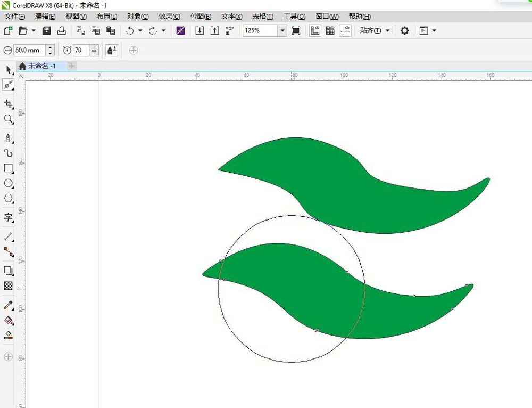The width and height of the screenshot is (532, 408).
Task: Select the Pick tool arrow
Action: [x=8, y=70]
